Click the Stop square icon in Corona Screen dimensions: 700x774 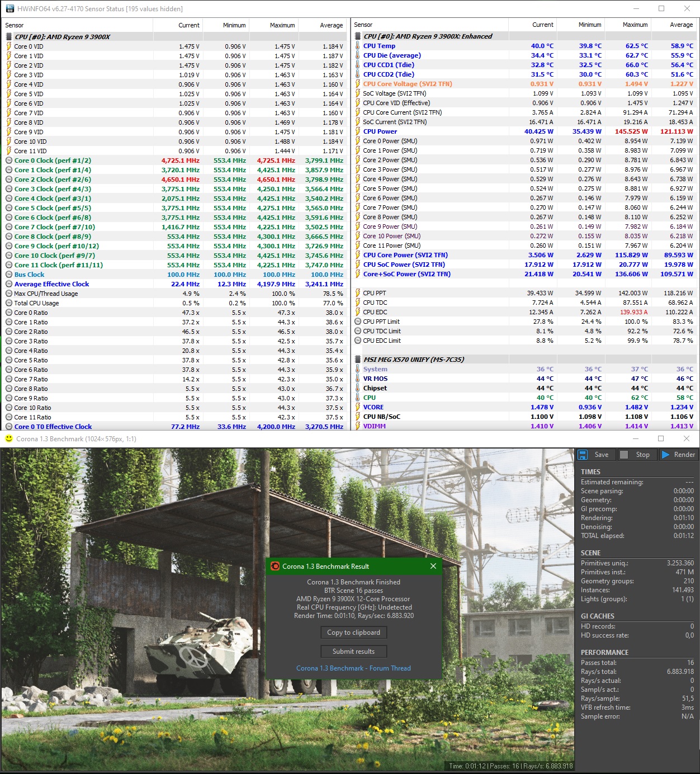coord(624,455)
